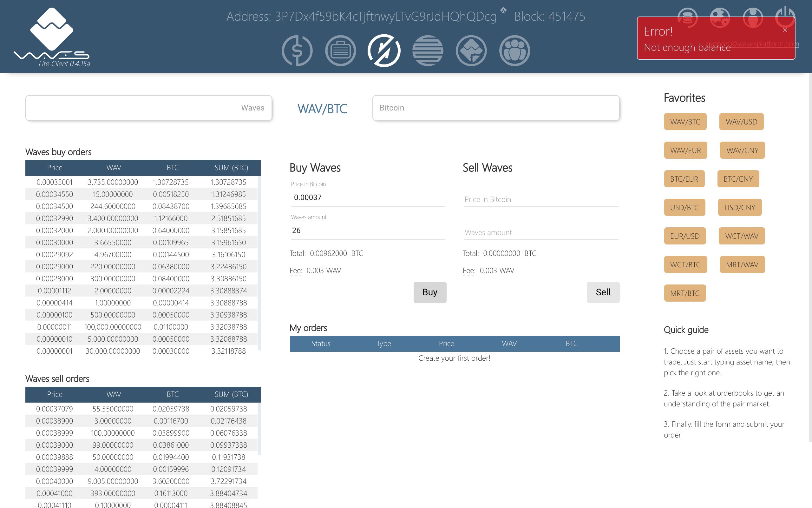Click the globe icon top right
This screenshot has width=812, height=508.
point(720,17)
